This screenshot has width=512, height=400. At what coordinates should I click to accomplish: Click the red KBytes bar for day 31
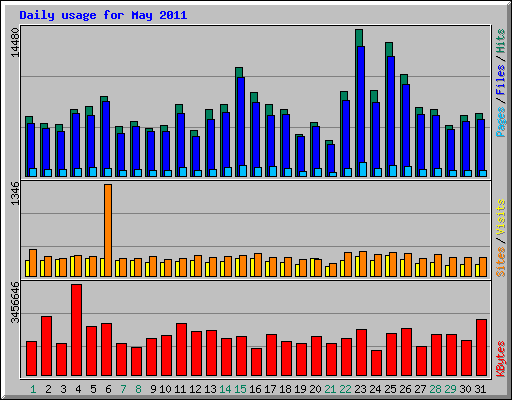point(481,347)
